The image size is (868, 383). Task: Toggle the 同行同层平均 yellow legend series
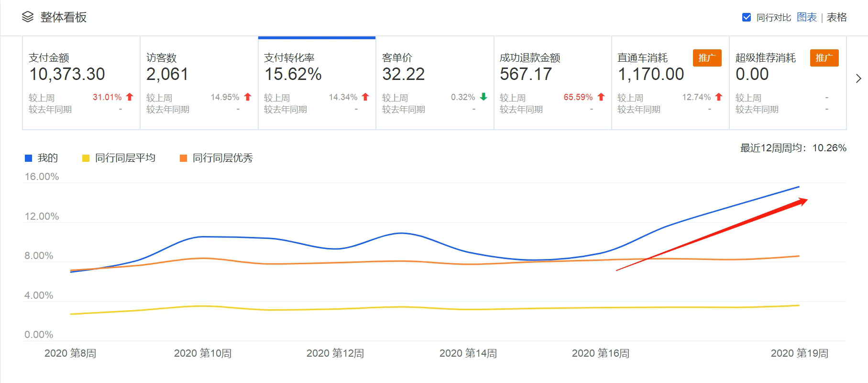click(119, 158)
